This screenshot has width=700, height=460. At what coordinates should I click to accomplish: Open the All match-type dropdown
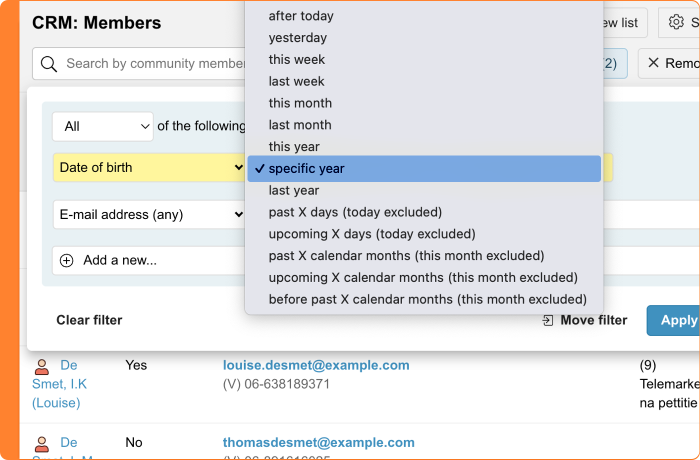(x=102, y=126)
